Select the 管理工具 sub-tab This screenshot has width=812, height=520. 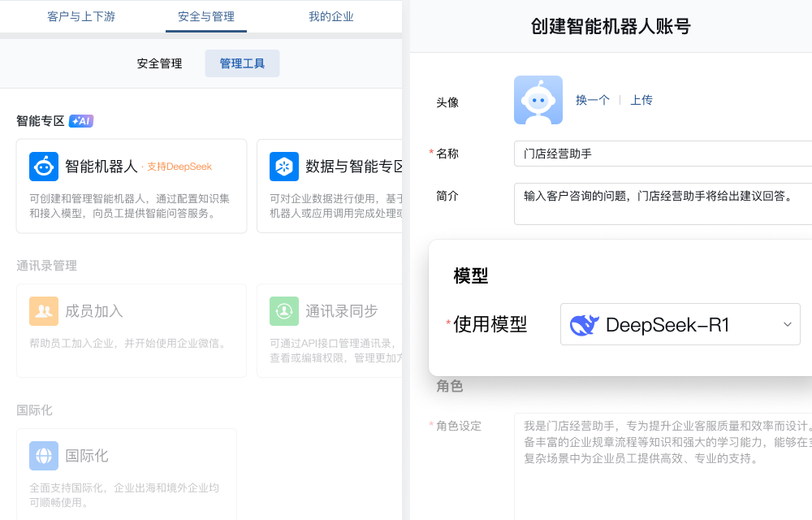(x=242, y=63)
